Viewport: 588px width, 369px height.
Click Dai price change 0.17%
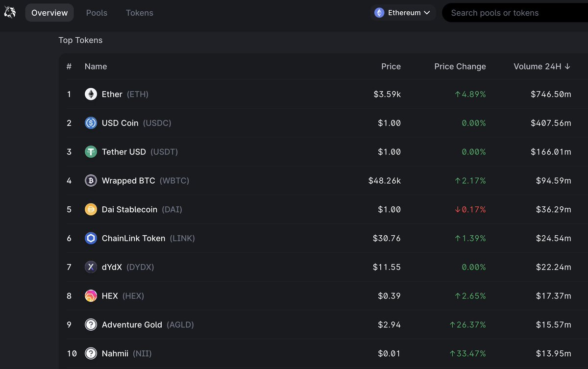point(470,210)
